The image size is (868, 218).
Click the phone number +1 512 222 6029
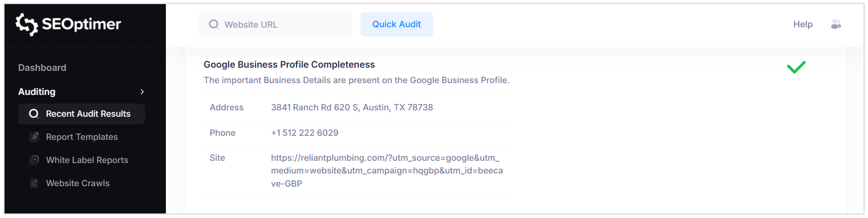pyautogui.click(x=304, y=133)
